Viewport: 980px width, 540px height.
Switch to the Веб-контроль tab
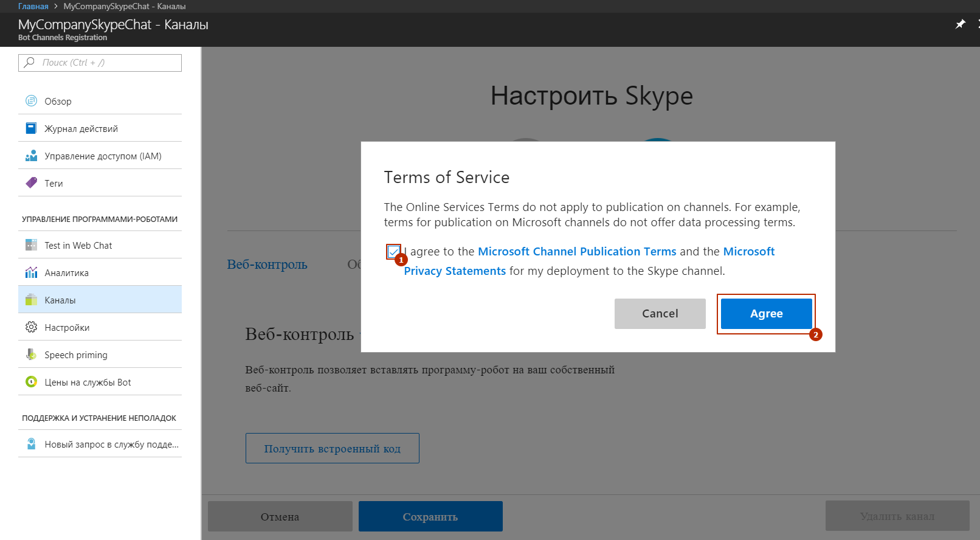click(x=267, y=265)
